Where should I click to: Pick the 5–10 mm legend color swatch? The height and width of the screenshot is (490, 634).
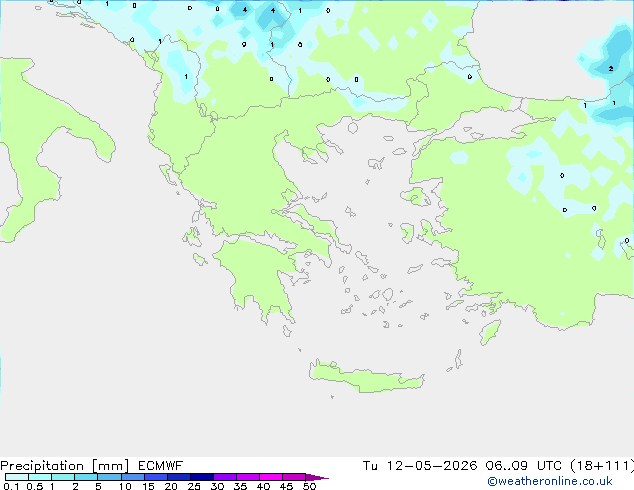(x=109, y=477)
